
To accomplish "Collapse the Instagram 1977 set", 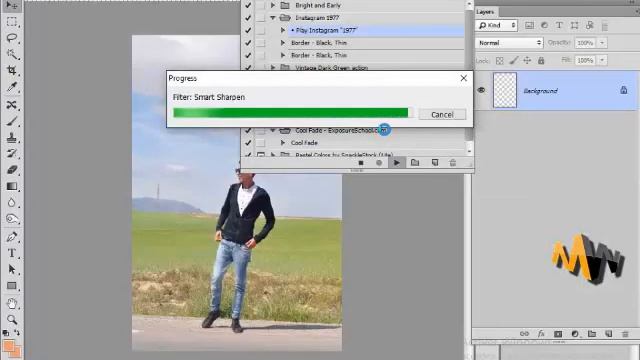I will [x=273, y=18].
